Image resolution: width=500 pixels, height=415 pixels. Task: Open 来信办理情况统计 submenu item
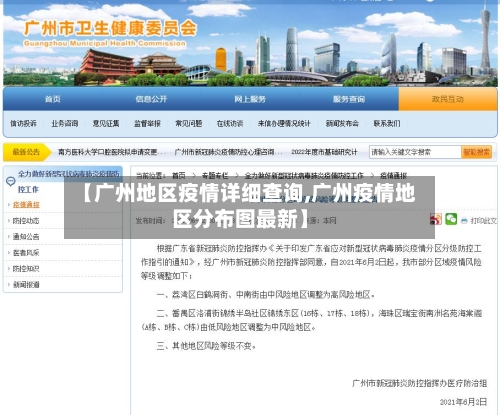(284, 123)
